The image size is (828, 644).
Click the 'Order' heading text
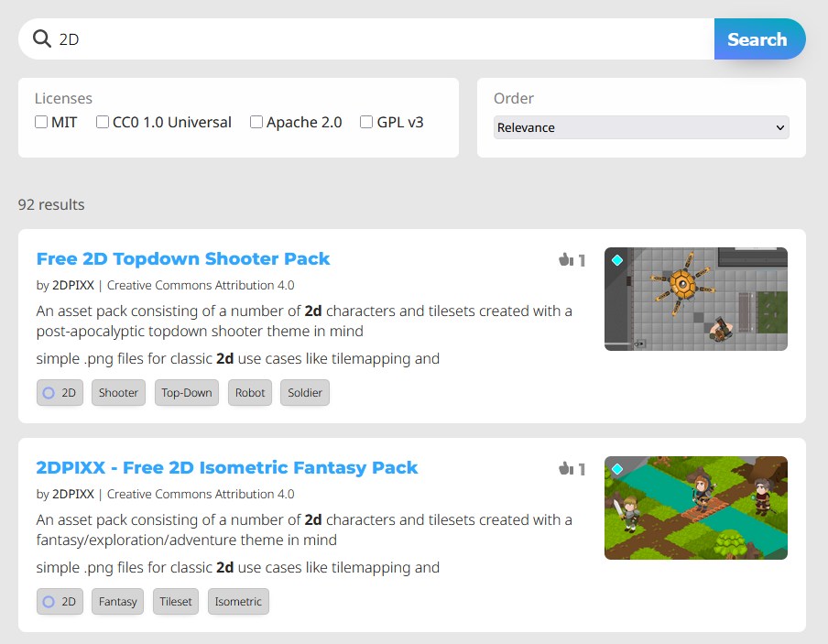[514, 98]
